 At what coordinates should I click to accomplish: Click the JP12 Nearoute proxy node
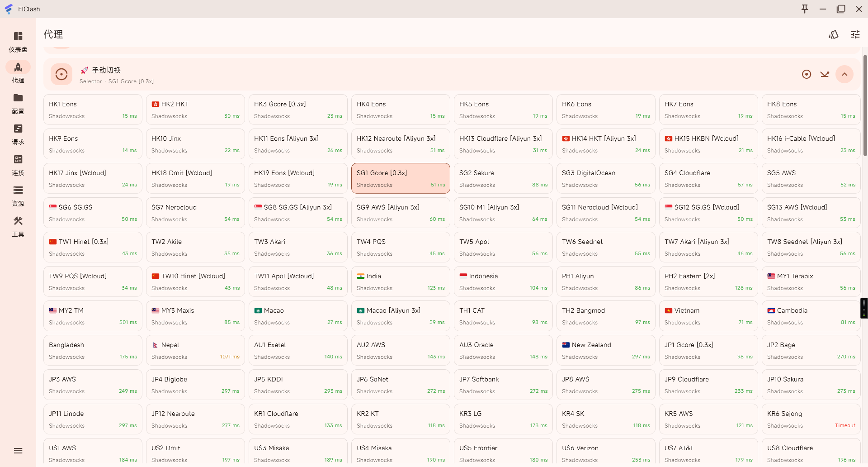tap(195, 419)
